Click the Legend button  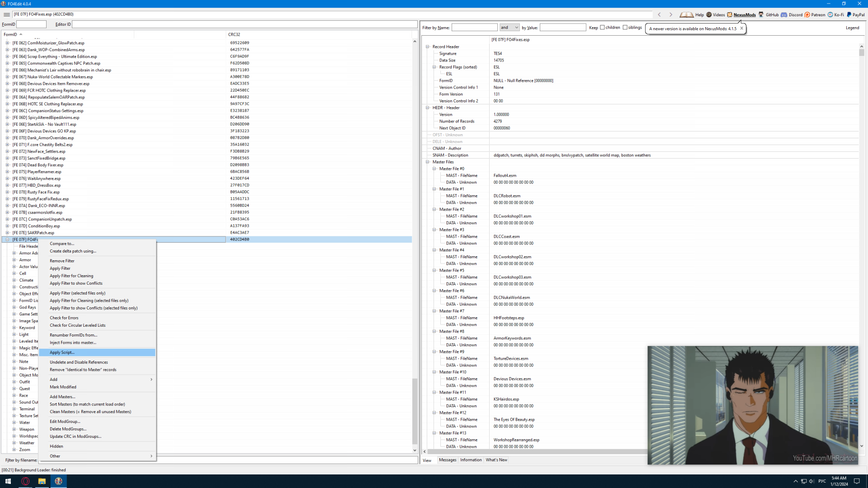852,28
